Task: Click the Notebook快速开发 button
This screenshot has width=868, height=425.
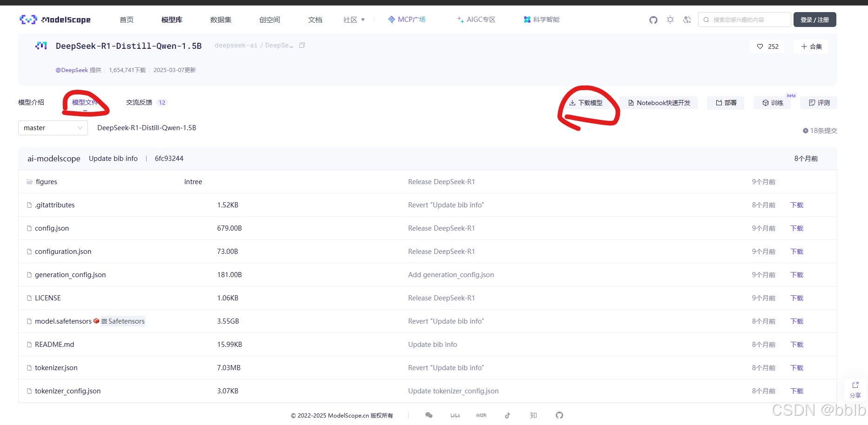Action: tap(659, 103)
